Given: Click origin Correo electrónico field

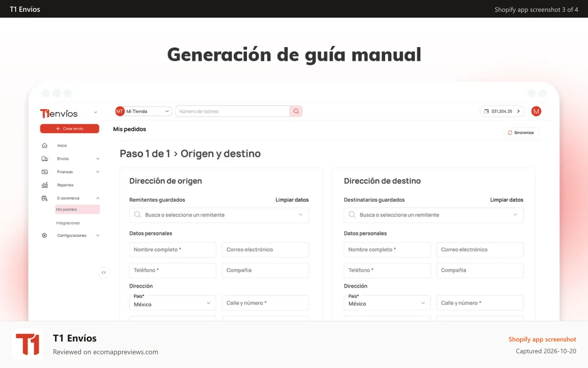Looking at the screenshot, I should (x=266, y=250).
